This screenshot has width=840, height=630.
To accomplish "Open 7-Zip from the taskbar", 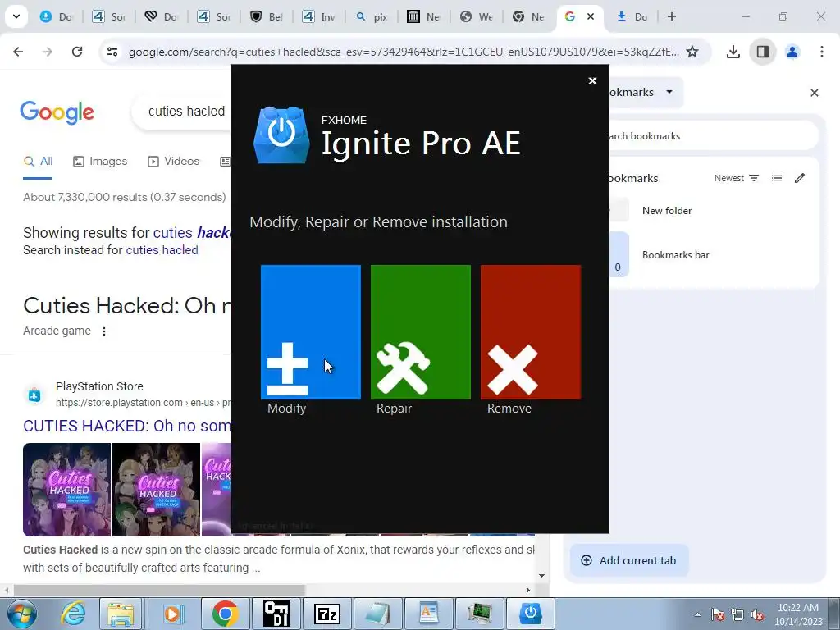I will (x=327, y=614).
